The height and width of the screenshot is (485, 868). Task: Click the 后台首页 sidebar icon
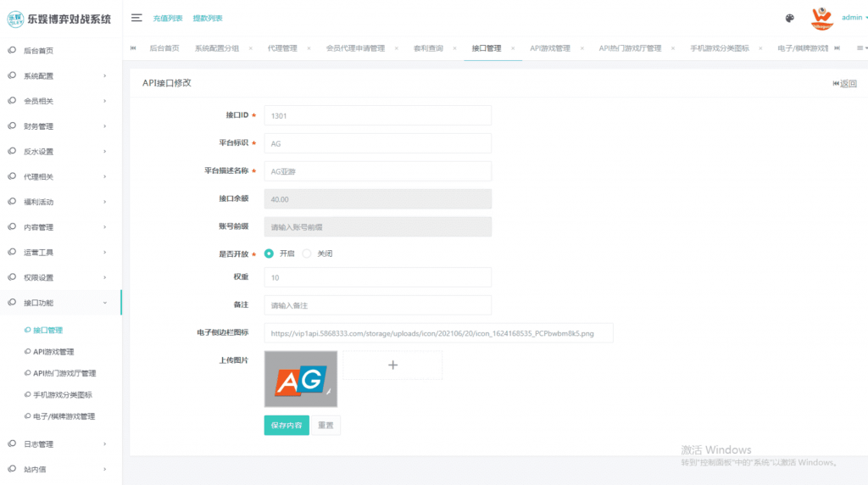(12, 51)
